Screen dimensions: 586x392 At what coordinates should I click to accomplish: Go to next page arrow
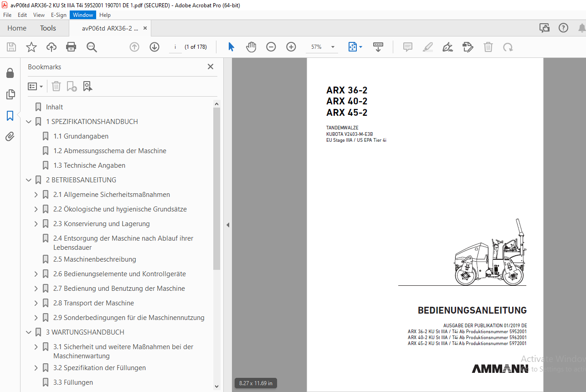(x=154, y=47)
